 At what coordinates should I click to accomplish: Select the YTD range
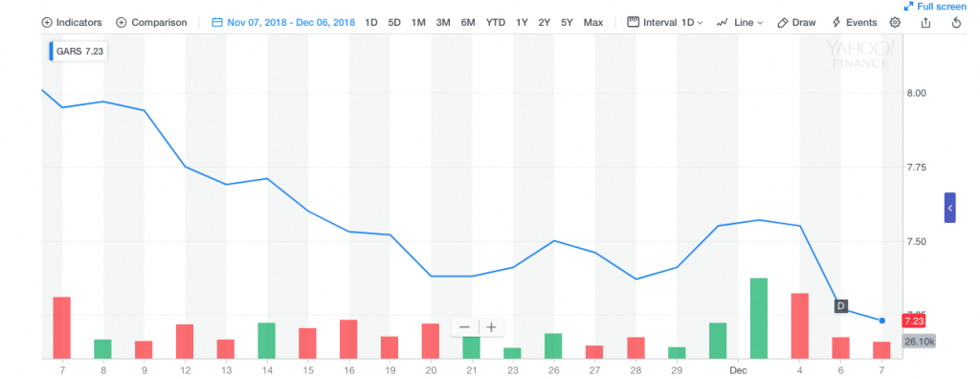496,23
